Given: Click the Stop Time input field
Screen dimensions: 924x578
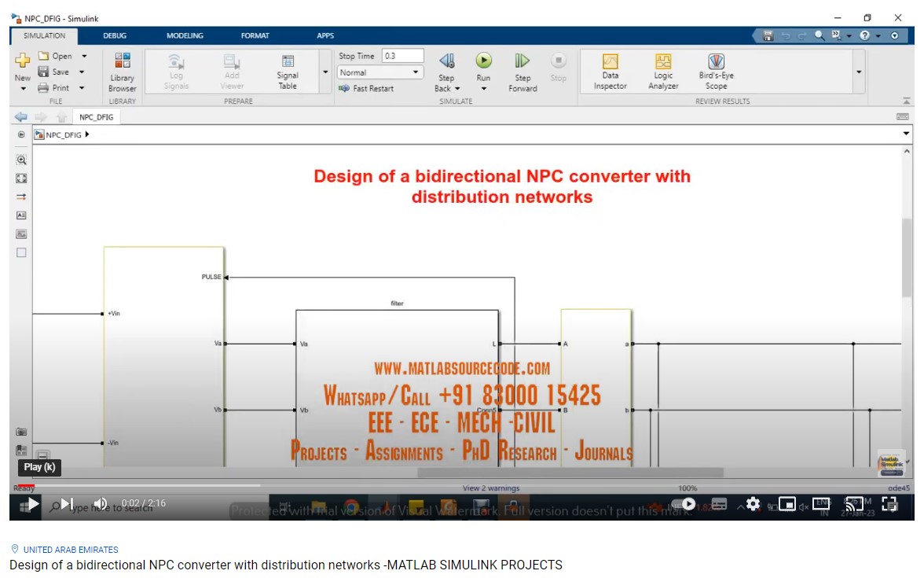Looking at the screenshot, I should pos(402,56).
